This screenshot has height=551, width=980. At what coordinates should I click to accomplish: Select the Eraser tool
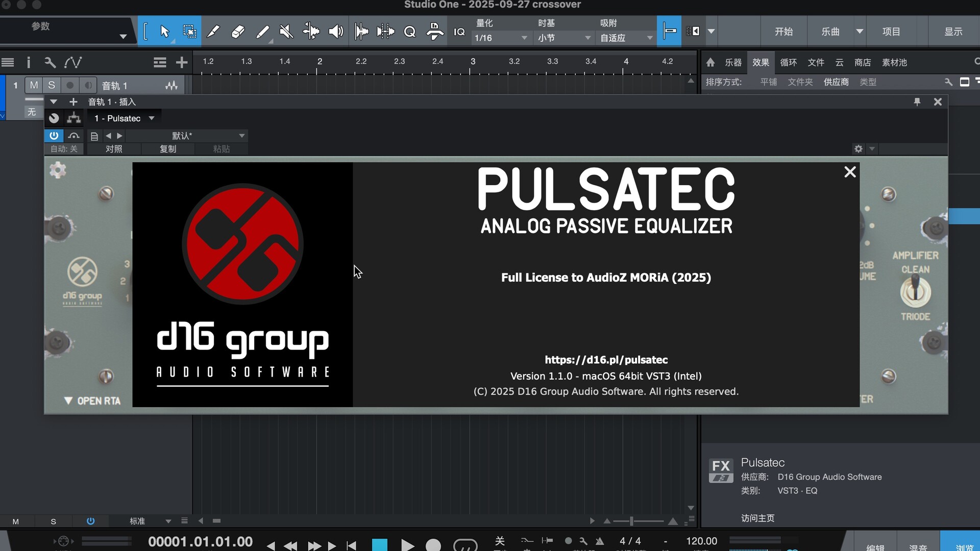click(238, 32)
